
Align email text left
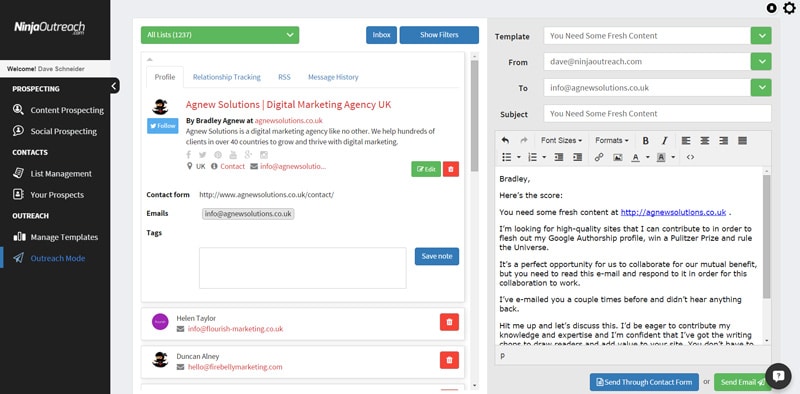tap(686, 141)
